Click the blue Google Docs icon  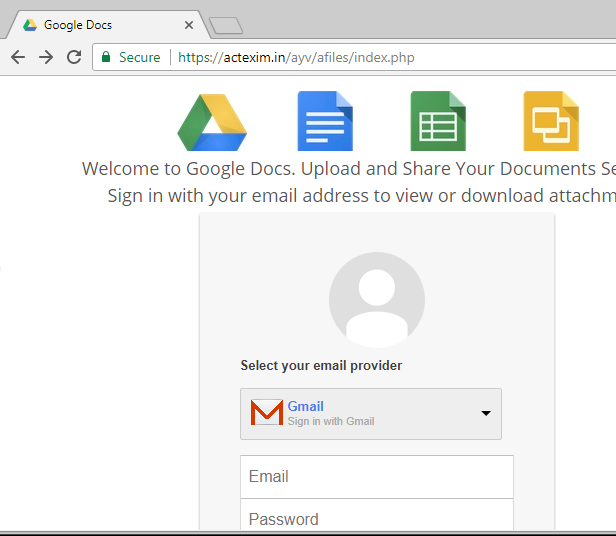[325, 121]
